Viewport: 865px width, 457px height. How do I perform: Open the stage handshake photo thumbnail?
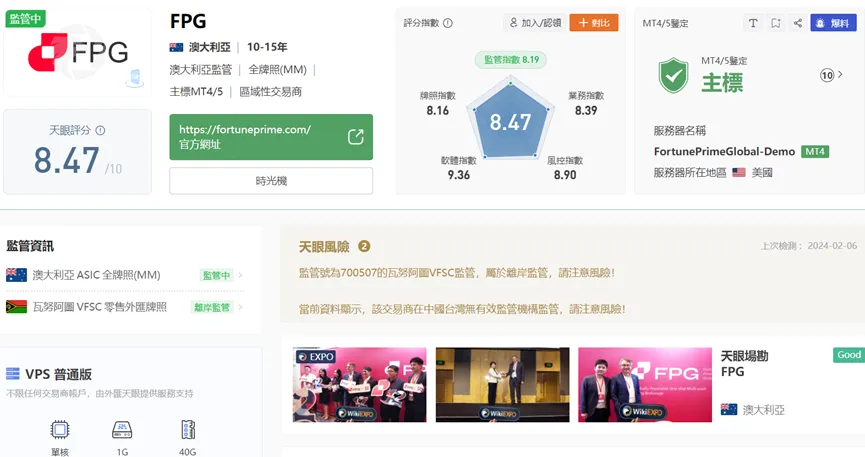(x=503, y=385)
